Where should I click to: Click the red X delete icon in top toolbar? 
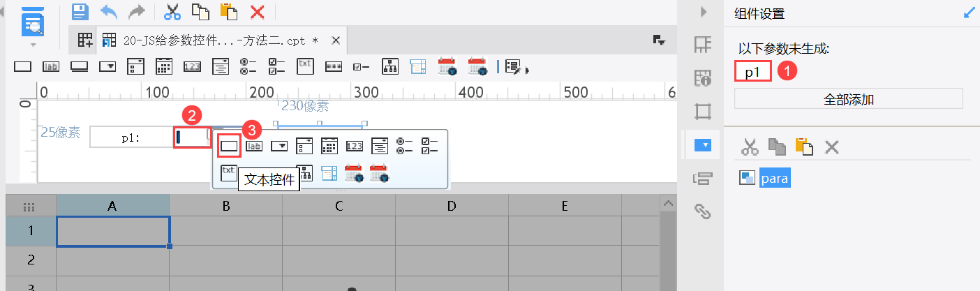click(258, 11)
